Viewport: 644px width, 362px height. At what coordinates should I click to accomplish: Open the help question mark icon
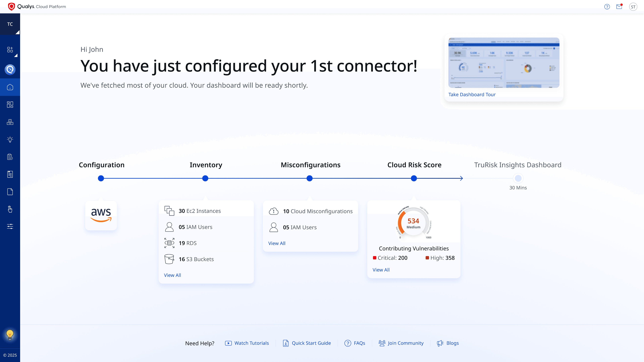coord(607,7)
